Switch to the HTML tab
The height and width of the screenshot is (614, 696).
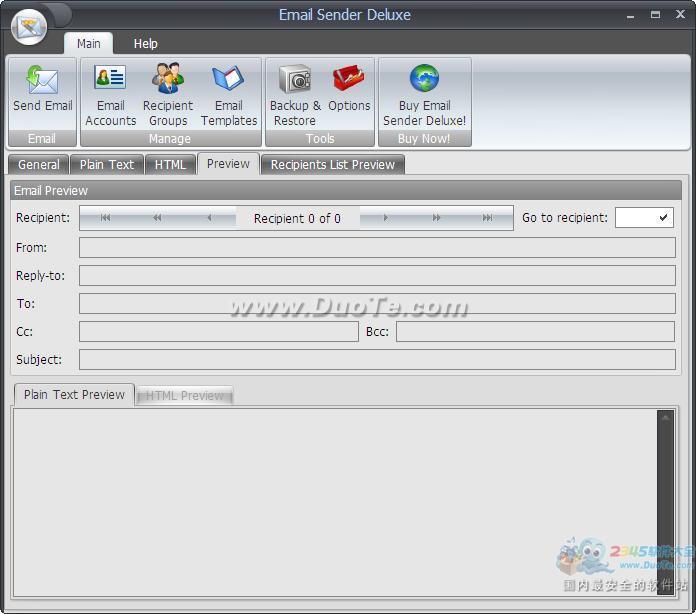pos(170,165)
